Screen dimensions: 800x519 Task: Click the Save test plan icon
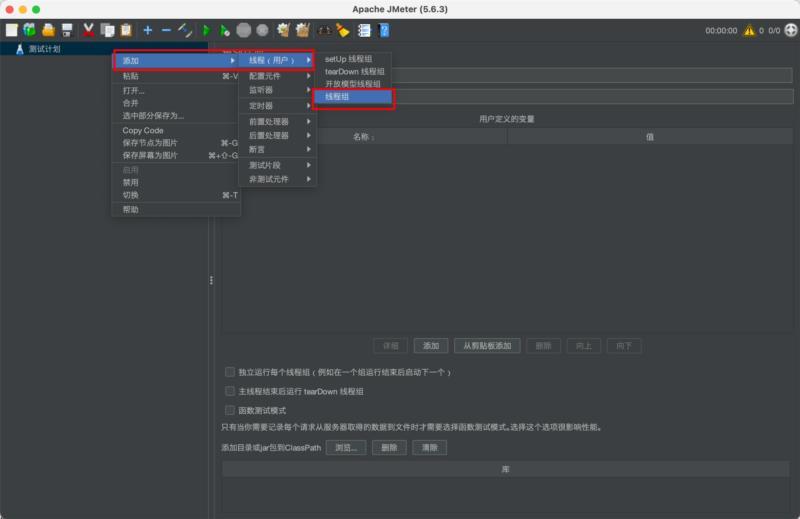[67, 31]
